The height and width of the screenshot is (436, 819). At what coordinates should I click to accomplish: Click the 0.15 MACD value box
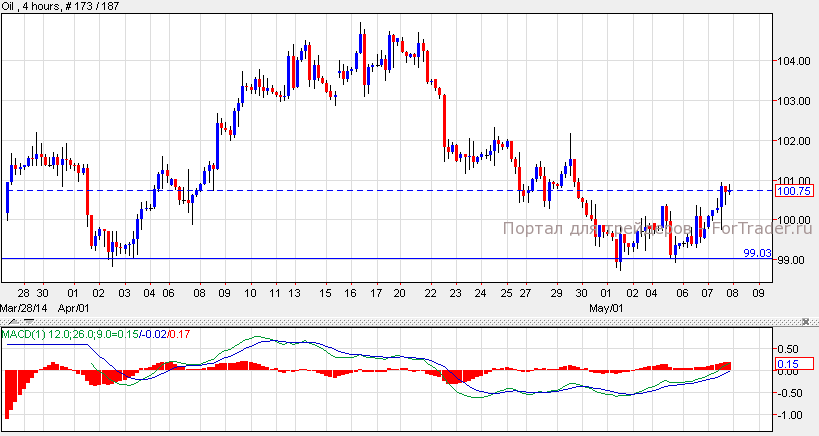click(790, 364)
